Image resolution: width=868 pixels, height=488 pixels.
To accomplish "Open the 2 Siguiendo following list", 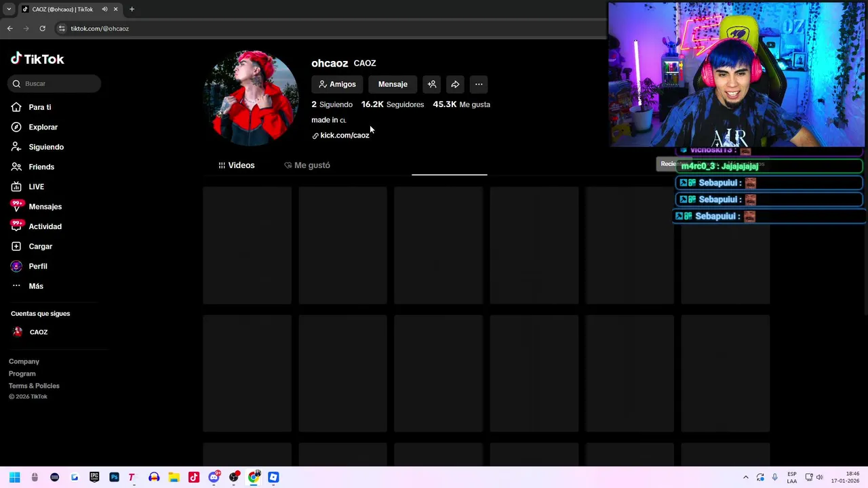I will coord(332,104).
